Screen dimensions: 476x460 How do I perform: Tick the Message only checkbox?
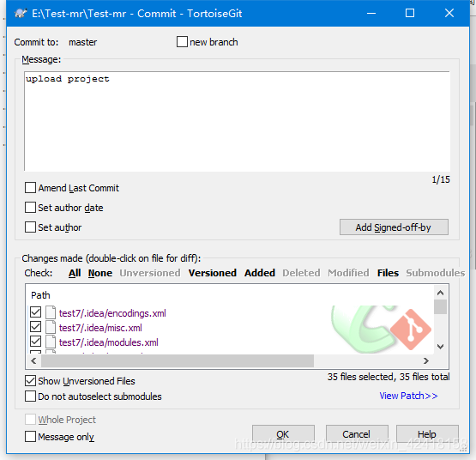coord(30,437)
